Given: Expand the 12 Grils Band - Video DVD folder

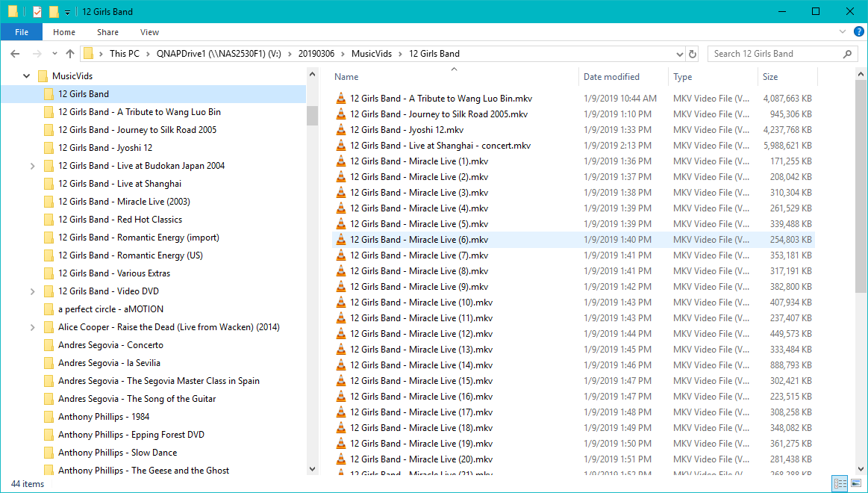Looking at the screenshot, I should point(32,291).
